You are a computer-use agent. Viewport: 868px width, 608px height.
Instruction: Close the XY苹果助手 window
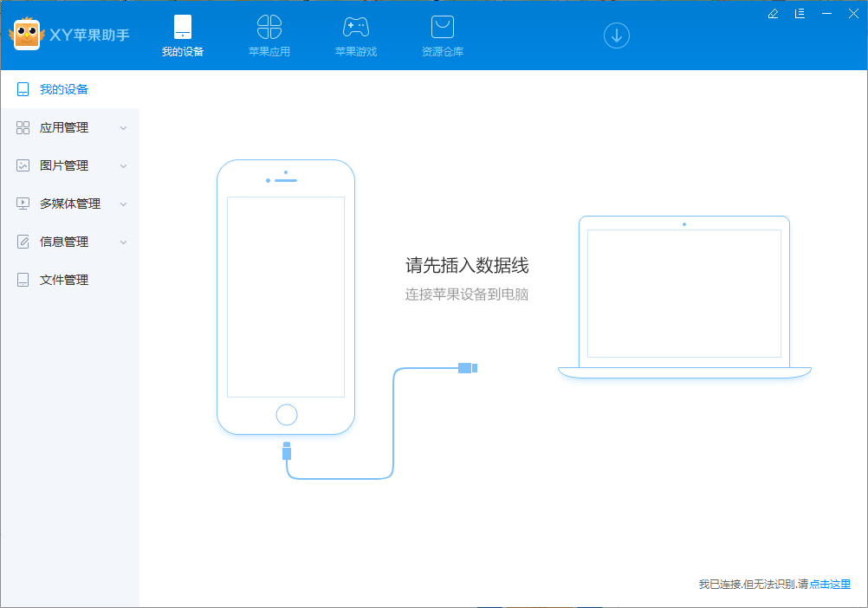(853, 14)
